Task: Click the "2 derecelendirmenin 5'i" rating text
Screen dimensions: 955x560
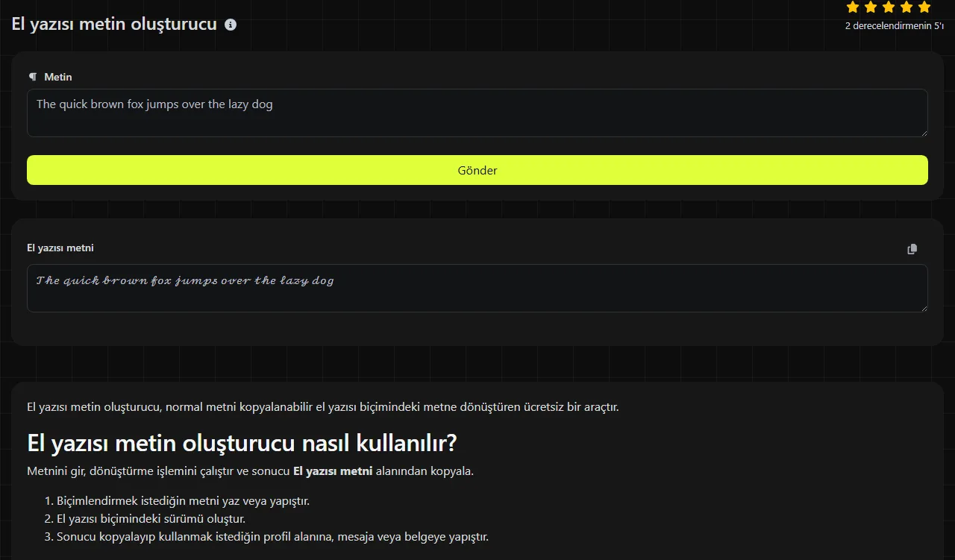Action: click(x=894, y=25)
